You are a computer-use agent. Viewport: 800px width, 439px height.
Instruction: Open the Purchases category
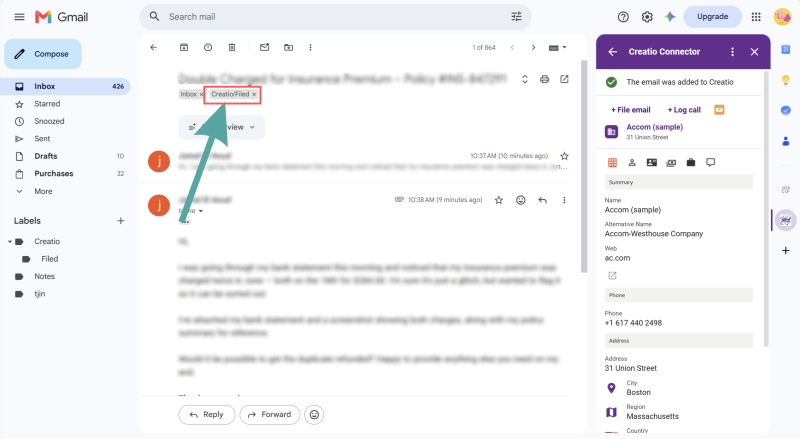(65, 174)
